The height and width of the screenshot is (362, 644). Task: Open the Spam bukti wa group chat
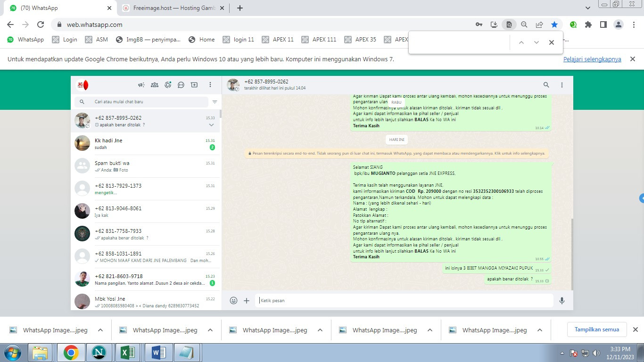point(145,166)
